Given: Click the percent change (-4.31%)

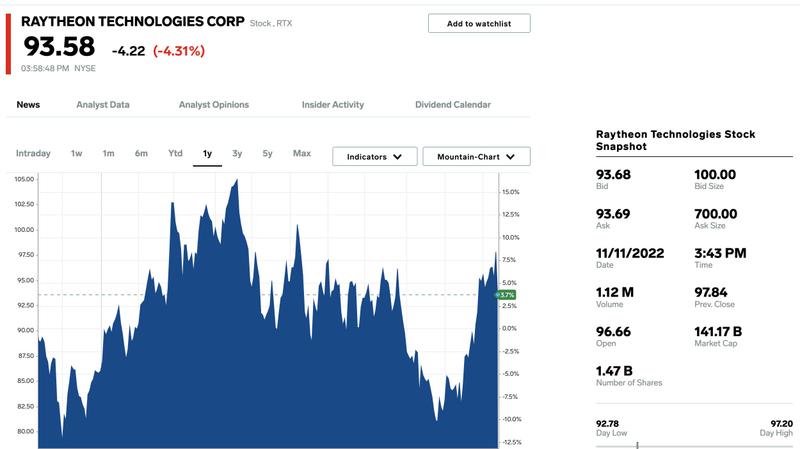Looking at the screenshot, I should [179, 51].
